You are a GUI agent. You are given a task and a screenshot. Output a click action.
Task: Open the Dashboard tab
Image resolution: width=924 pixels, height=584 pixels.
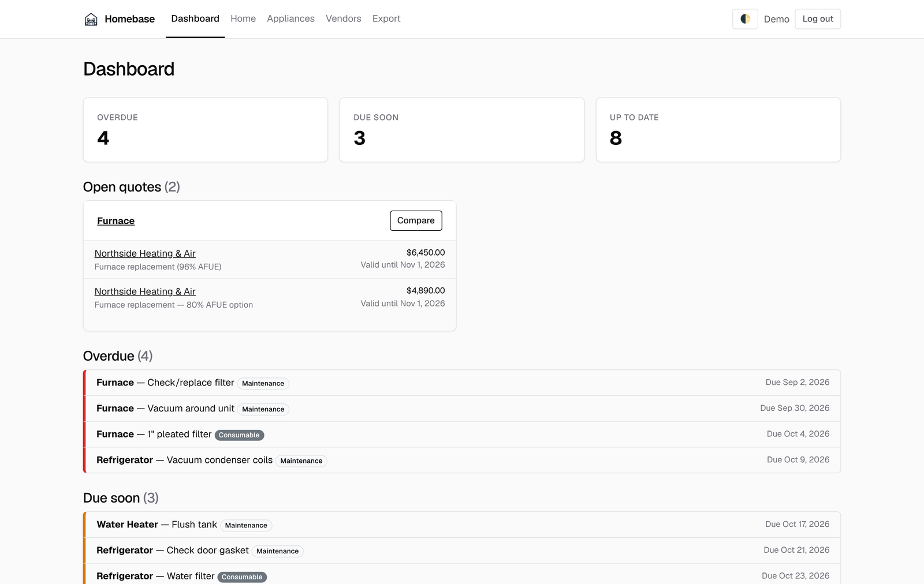click(195, 18)
